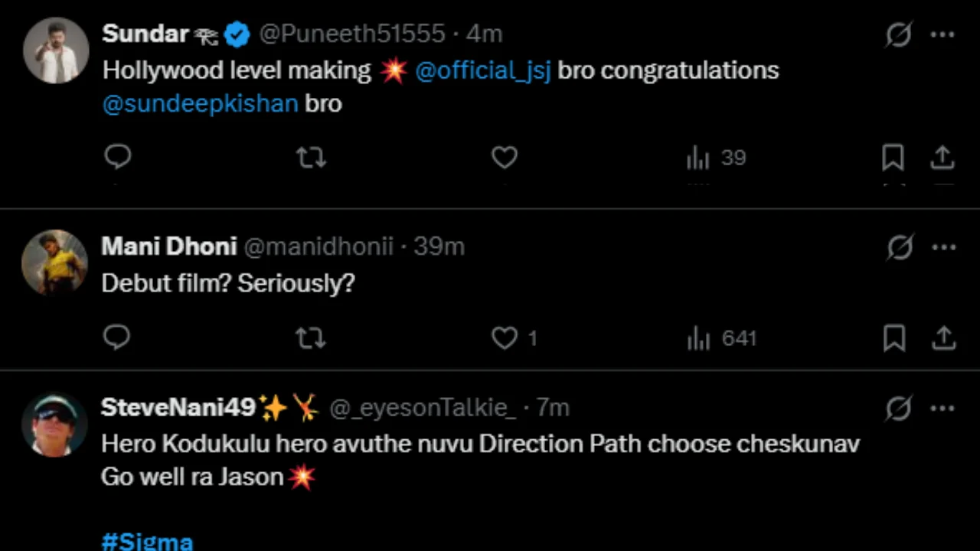Viewport: 980px width, 551px height.
Task: Open @manidhonii's handle
Action: [319, 246]
